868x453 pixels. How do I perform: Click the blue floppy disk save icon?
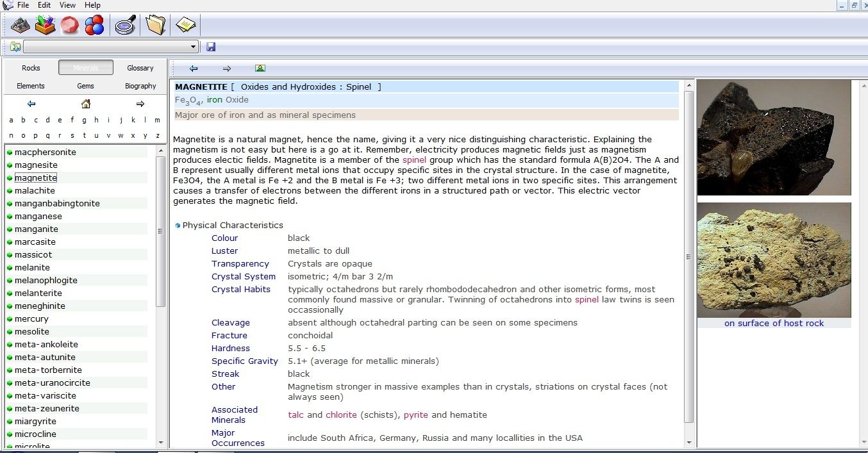click(x=211, y=47)
